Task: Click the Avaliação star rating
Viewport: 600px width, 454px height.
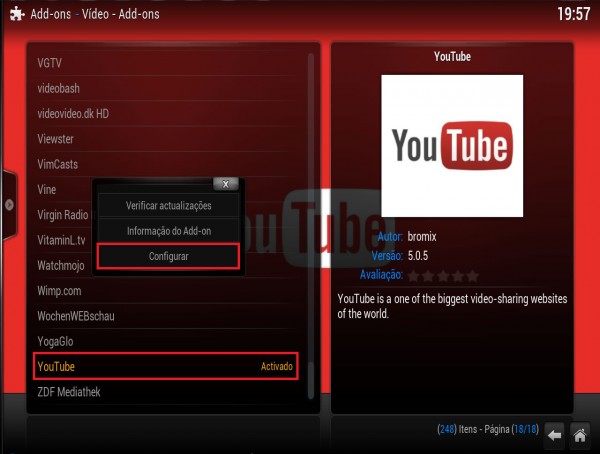Action: click(443, 276)
